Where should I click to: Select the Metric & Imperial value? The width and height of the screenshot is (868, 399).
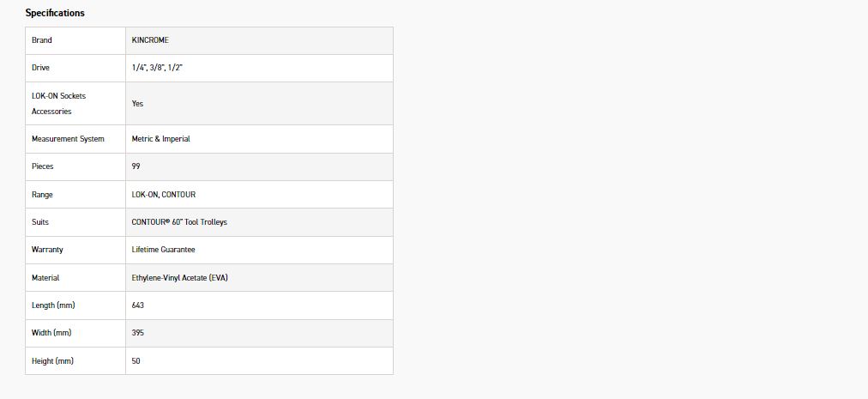pyautogui.click(x=161, y=139)
